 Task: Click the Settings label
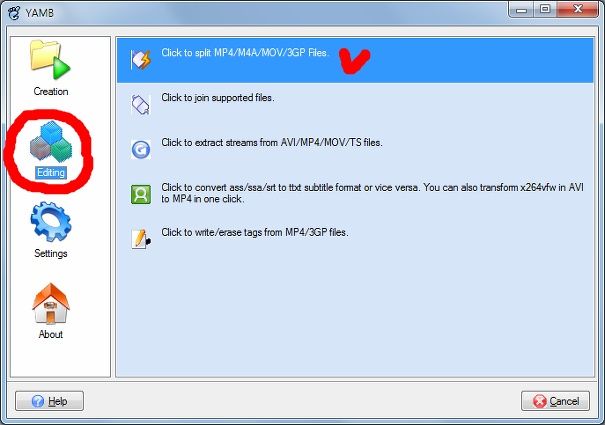point(51,253)
